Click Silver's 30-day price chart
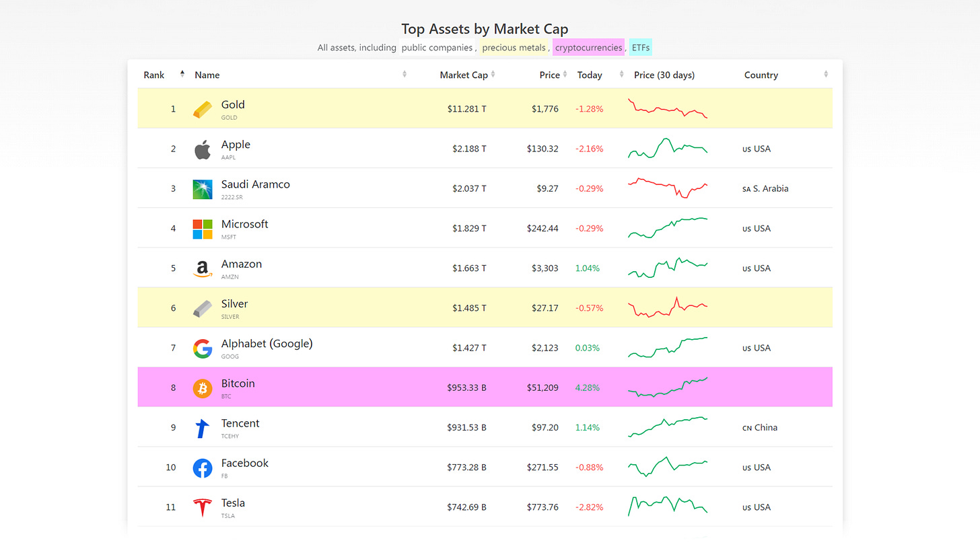 [668, 307]
